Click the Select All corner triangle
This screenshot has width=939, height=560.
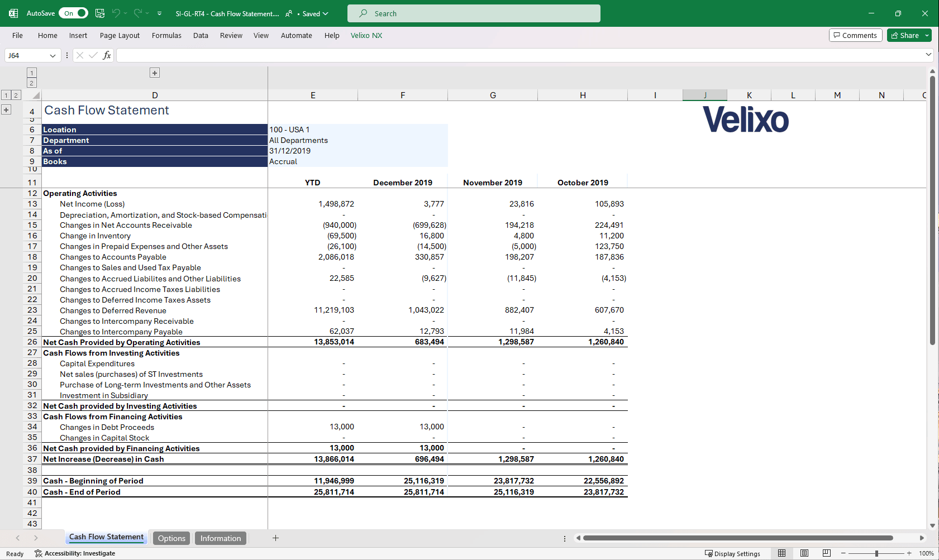click(35, 95)
